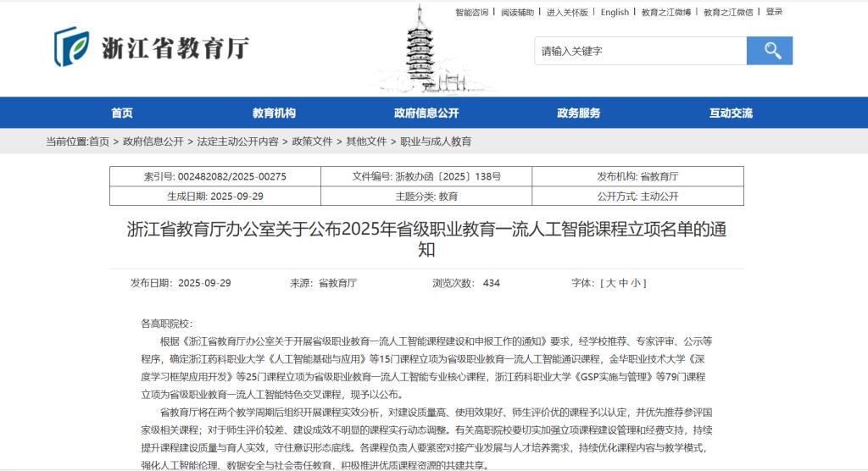Click 职业与成人教育 breadcrumb link

[436, 141]
